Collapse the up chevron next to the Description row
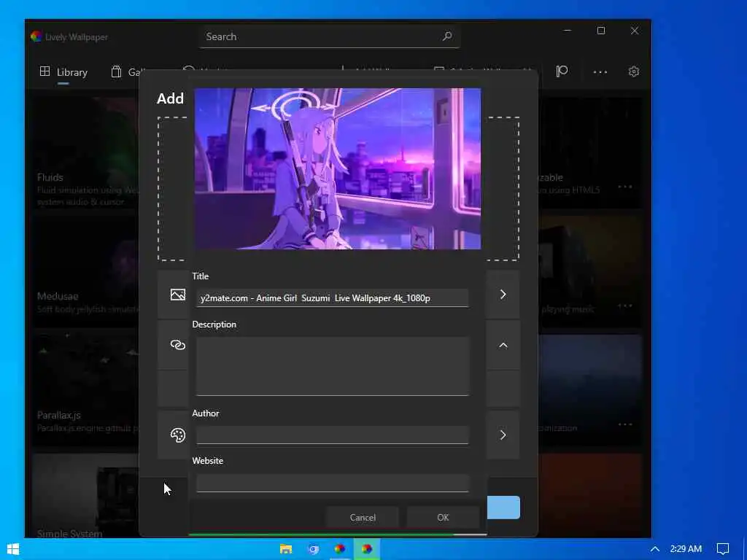This screenshot has height=560, width=747. [503, 345]
